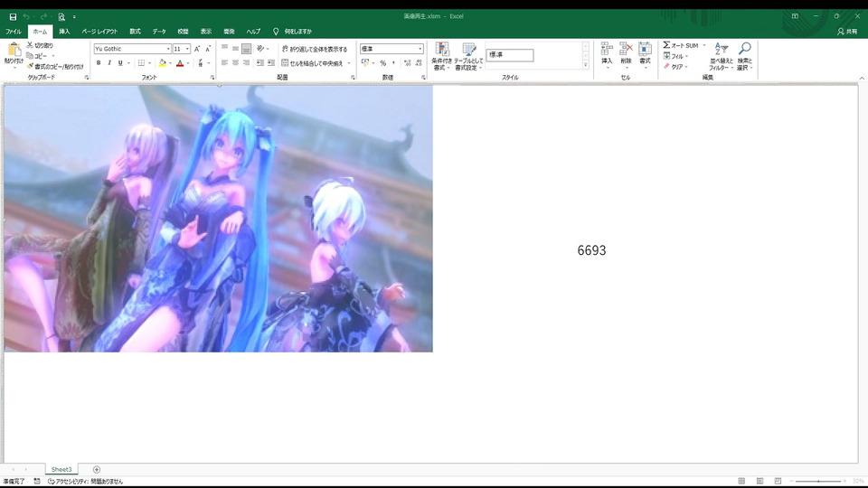Click the accounting number format icon
Screen dimensions: 868x488
pyautogui.click(x=365, y=63)
